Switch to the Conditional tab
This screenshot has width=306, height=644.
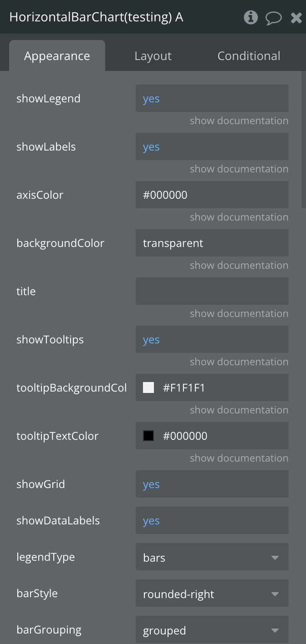pyautogui.click(x=249, y=56)
